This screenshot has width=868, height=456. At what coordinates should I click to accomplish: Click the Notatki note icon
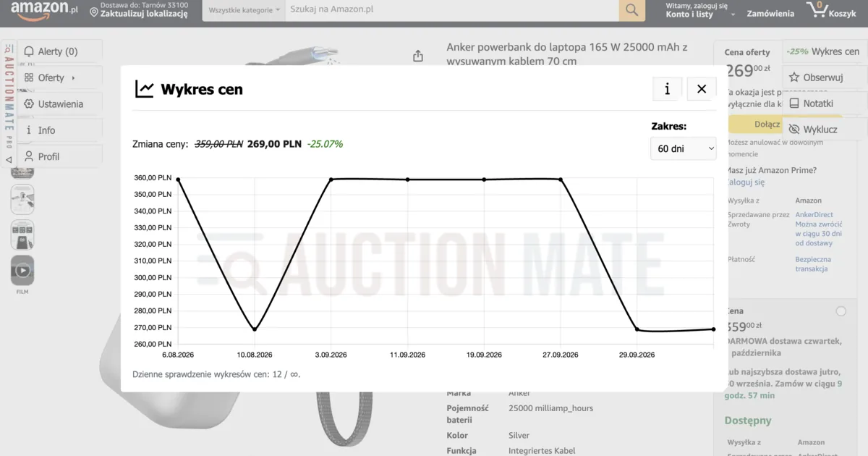coord(794,104)
